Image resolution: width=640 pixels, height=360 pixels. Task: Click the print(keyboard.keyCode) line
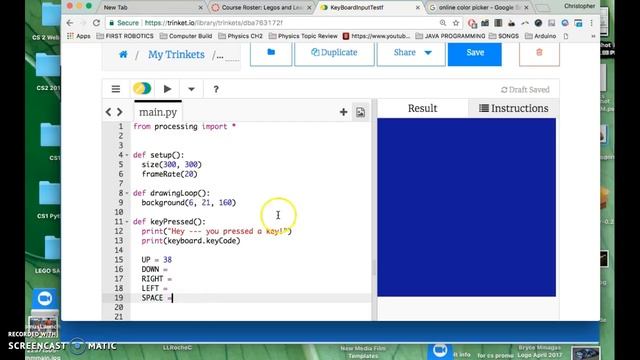(x=191, y=241)
